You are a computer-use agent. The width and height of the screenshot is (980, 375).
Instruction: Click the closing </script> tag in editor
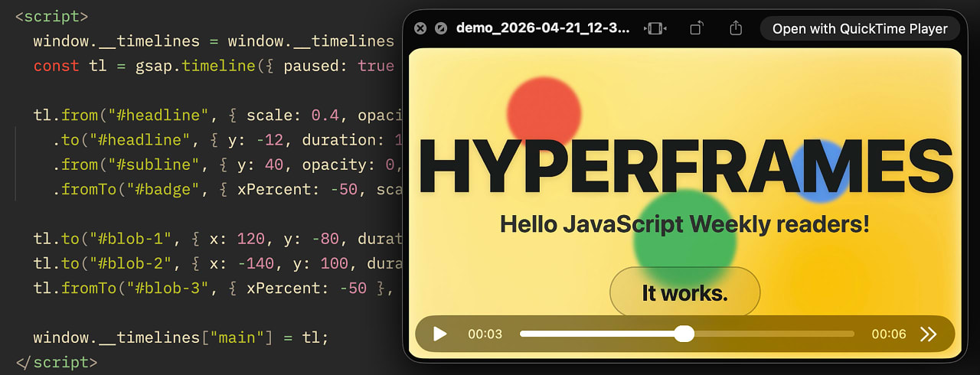[x=56, y=362]
